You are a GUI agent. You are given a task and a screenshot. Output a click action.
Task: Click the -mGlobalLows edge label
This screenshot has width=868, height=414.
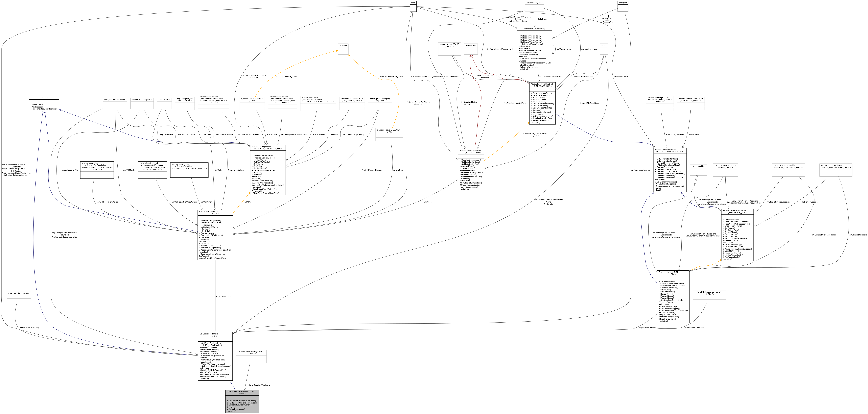point(541,19)
